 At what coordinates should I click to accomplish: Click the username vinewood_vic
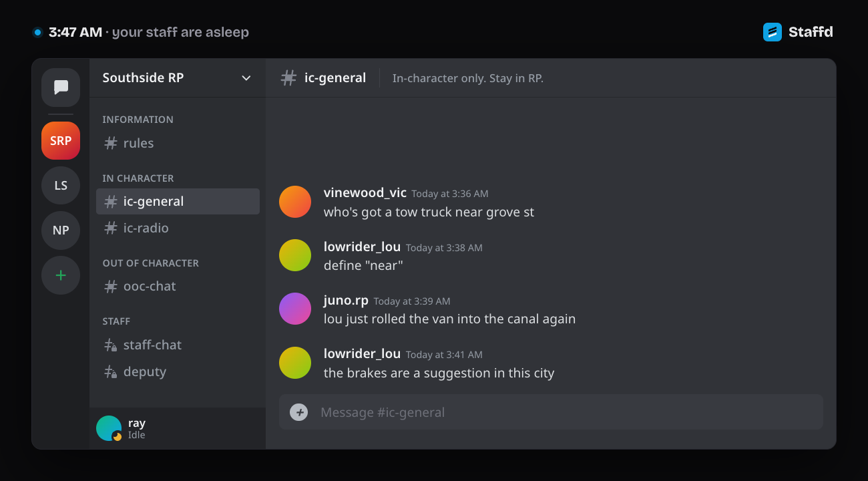click(365, 192)
